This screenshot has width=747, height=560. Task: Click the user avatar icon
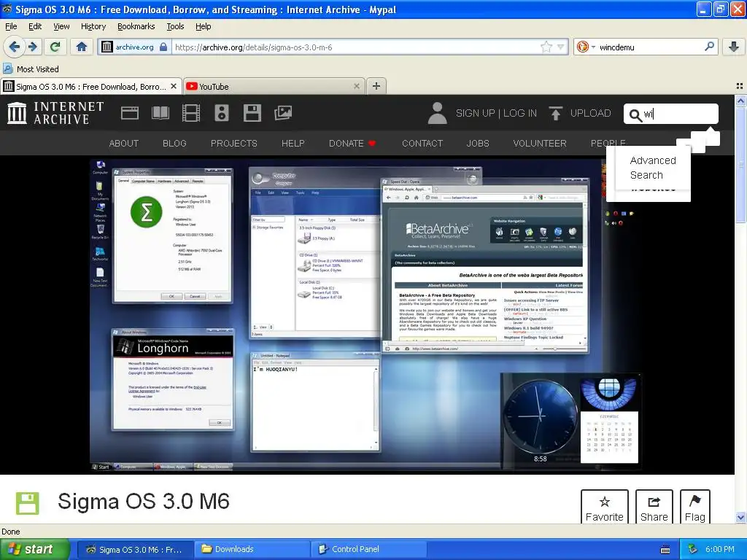tap(438, 113)
